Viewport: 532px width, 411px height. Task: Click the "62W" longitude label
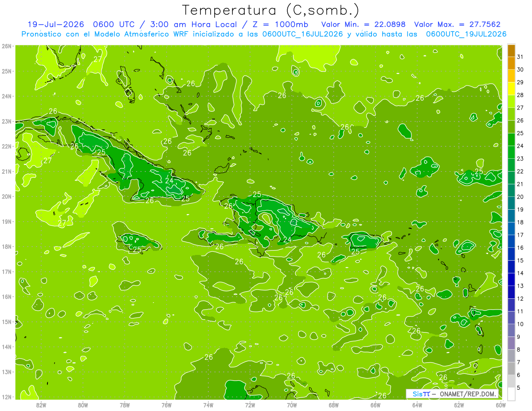[459, 405]
